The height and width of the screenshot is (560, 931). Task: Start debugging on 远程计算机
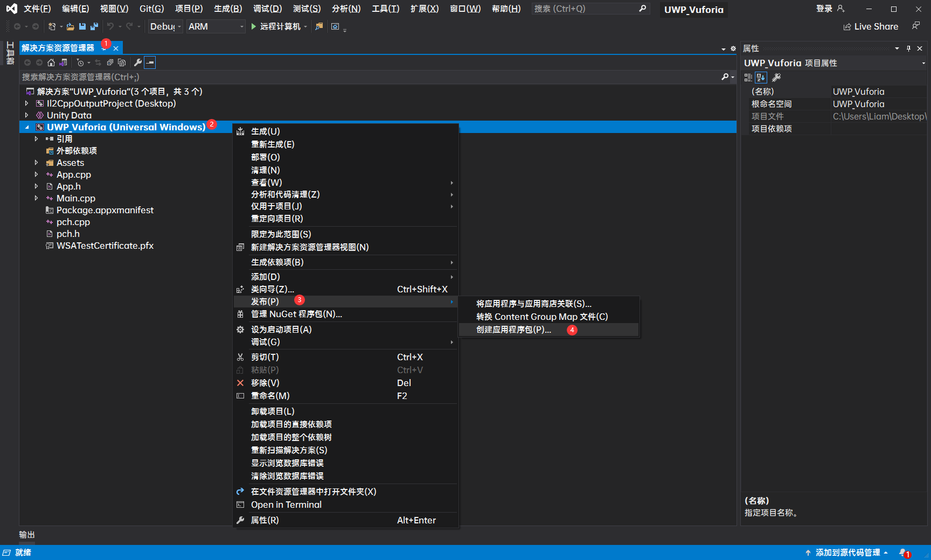coord(276,26)
